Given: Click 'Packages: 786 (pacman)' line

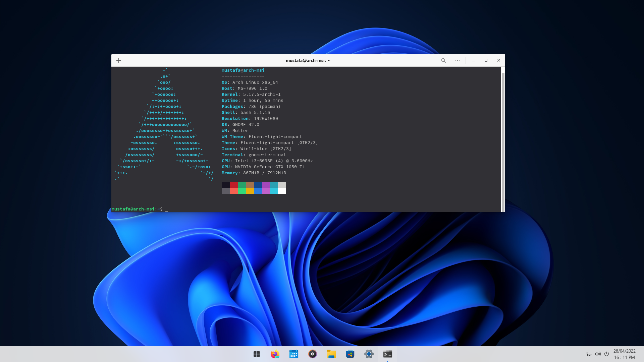Looking at the screenshot, I should pos(251,107).
